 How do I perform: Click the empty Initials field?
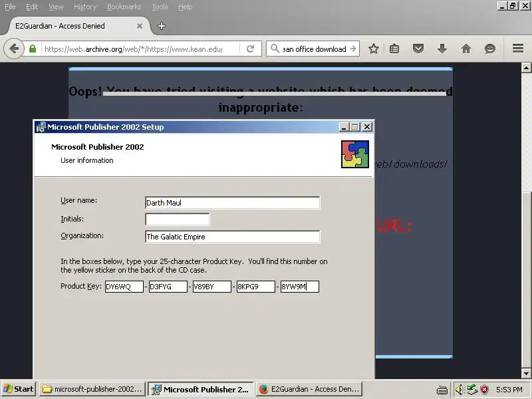tap(177, 219)
